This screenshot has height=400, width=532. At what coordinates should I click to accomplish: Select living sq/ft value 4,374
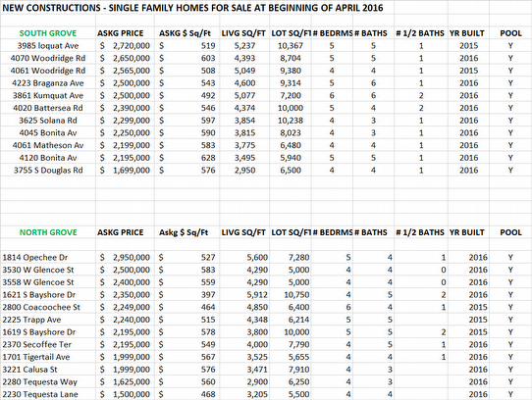244,108
